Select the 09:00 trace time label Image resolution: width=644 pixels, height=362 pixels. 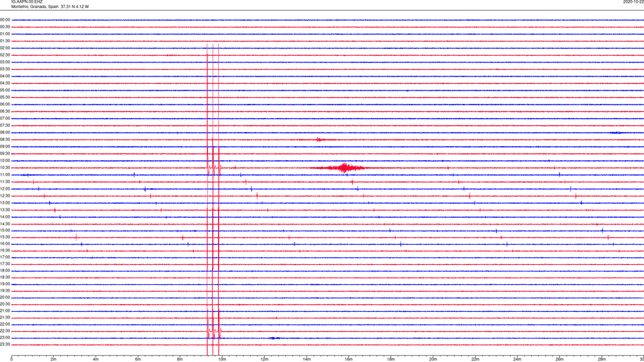click(5, 147)
